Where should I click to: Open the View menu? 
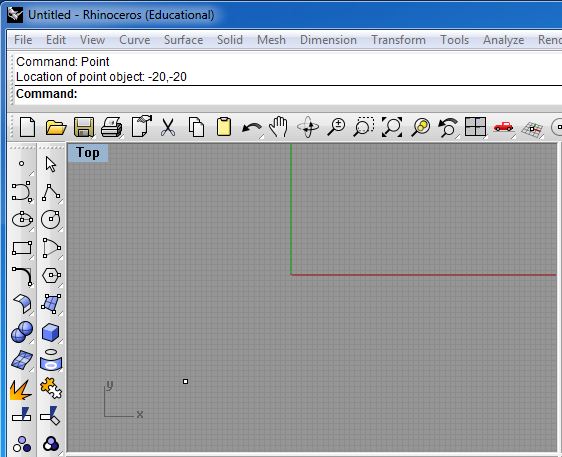point(92,40)
